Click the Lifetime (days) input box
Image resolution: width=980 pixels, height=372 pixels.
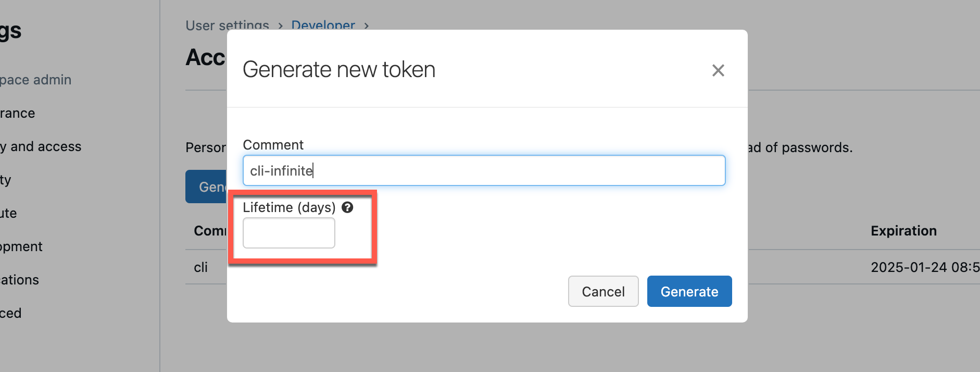[x=289, y=233]
